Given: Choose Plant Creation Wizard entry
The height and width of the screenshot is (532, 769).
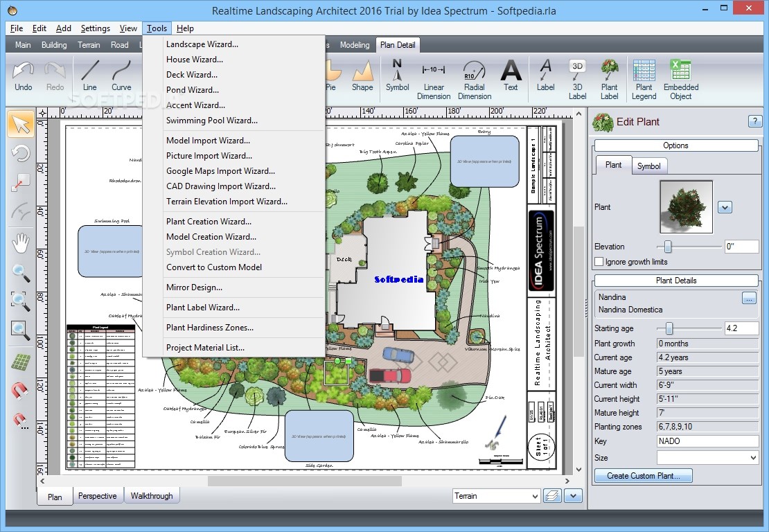Looking at the screenshot, I should click(x=209, y=221).
